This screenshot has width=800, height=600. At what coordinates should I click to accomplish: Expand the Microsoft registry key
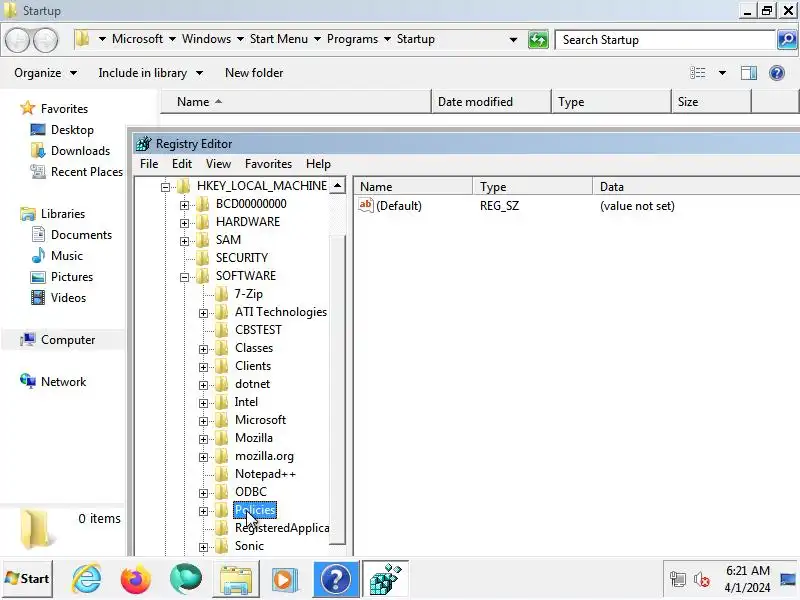point(203,421)
